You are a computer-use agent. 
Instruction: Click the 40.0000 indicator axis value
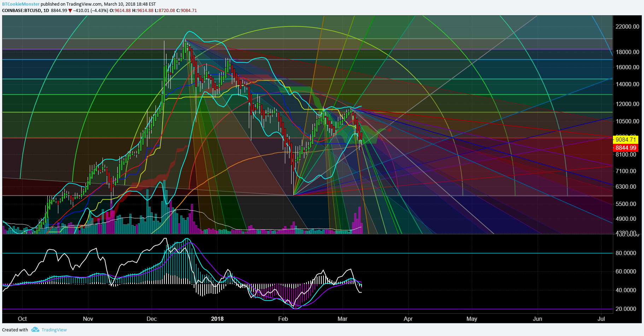coord(626,290)
